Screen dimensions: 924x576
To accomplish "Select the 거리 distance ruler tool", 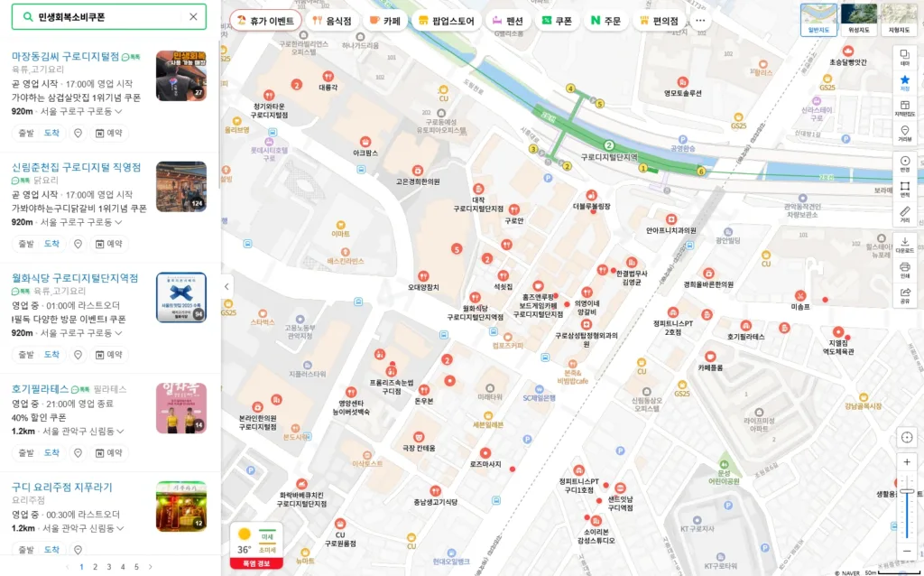I will pyautogui.click(x=905, y=215).
